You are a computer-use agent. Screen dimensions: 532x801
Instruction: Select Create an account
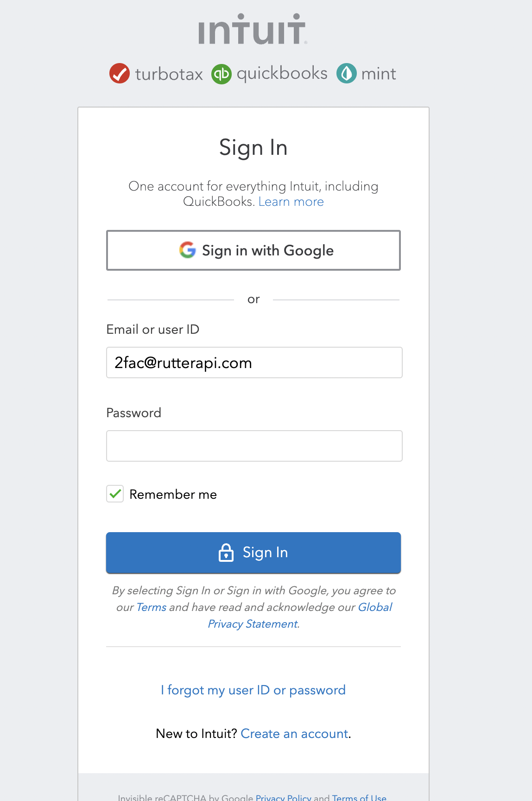coord(294,734)
